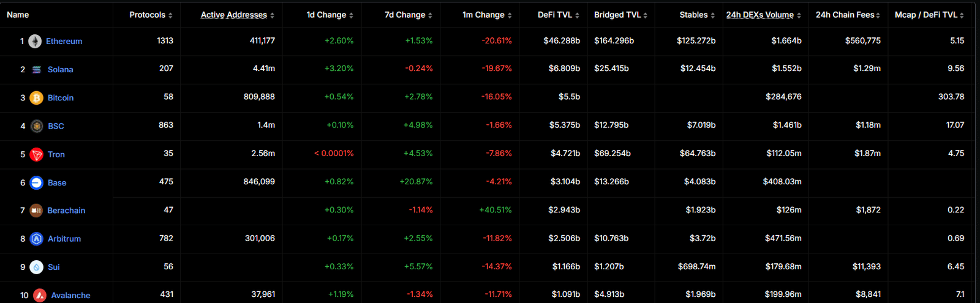
Task: Sort table by Protocols column arrow
Action: click(x=170, y=15)
